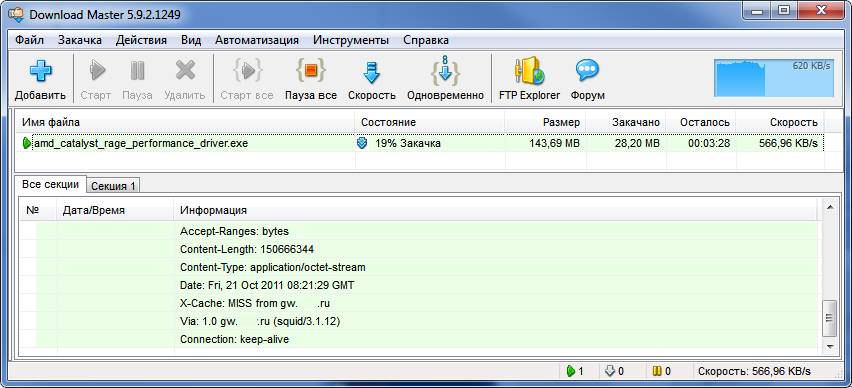Click the Пауза toolbar icon
This screenshot has width=852, height=388.
pyautogui.click(x=137, y=71)
